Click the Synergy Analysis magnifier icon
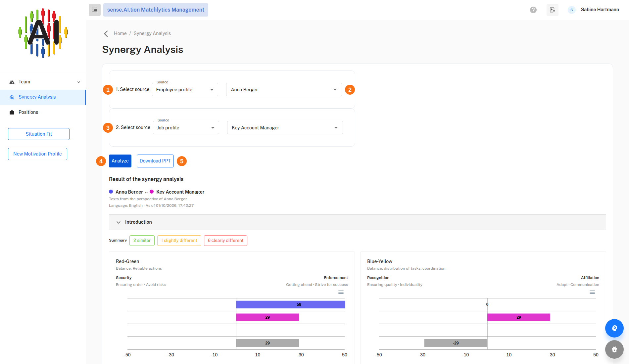 12,97
